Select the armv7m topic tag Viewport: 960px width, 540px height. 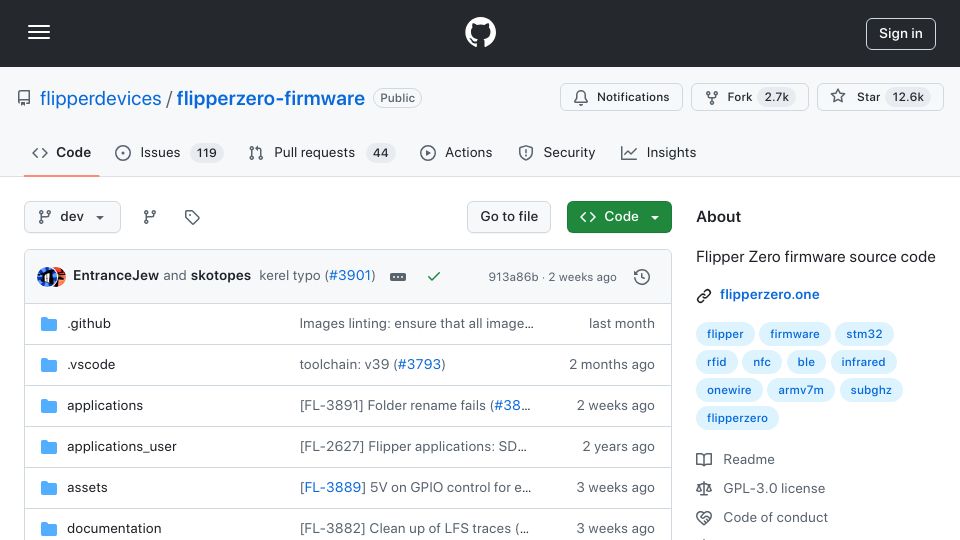tap(801, 391)
